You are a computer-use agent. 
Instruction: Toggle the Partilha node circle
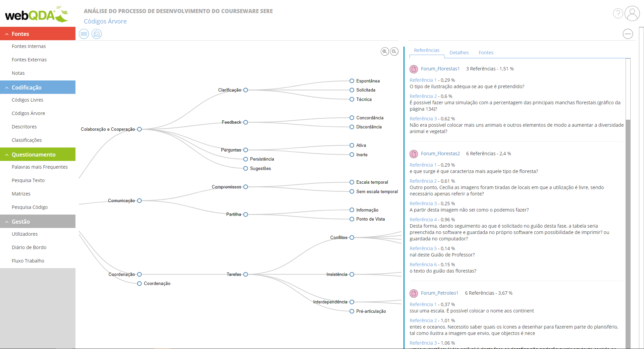click(246, 215)
